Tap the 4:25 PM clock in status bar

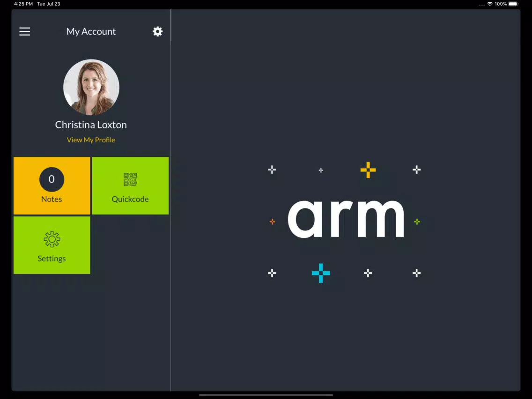(x=23, y=4)
